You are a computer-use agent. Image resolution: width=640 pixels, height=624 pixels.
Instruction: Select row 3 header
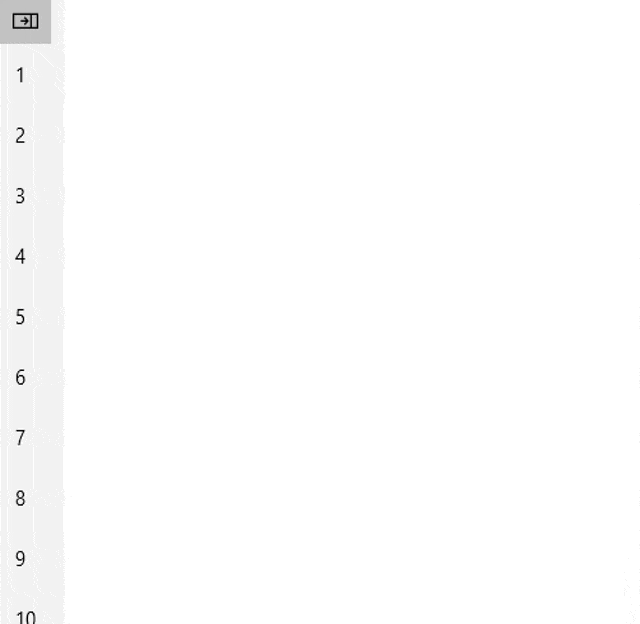tap(32, 196)
